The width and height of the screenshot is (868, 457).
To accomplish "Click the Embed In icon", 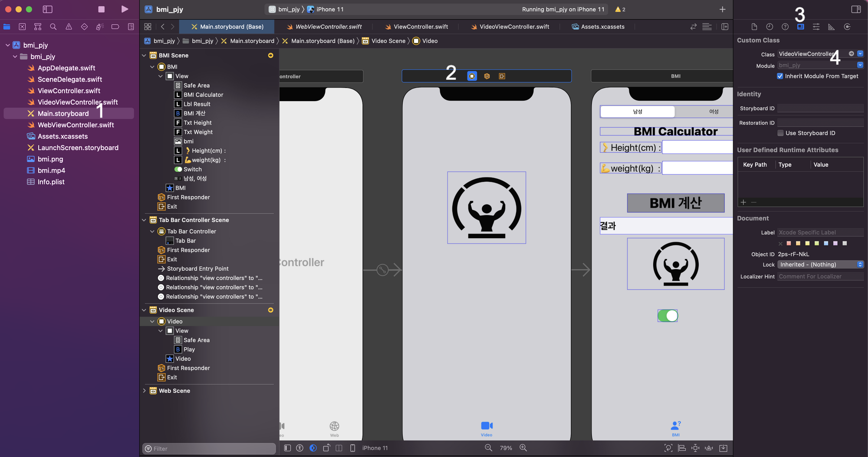I will (x=723, y=448).
